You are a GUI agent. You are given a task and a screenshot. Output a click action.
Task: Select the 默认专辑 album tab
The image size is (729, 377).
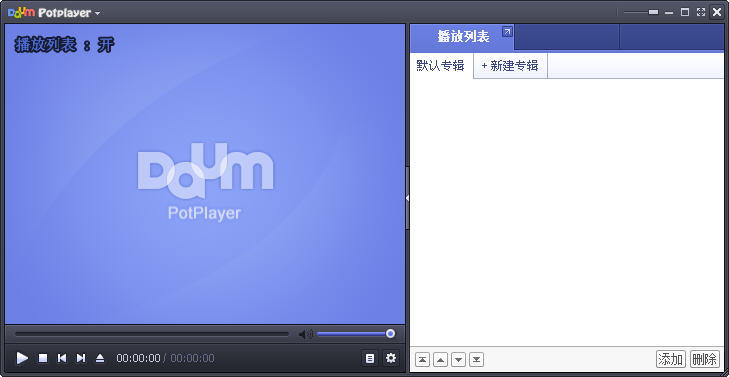[440, 66]
